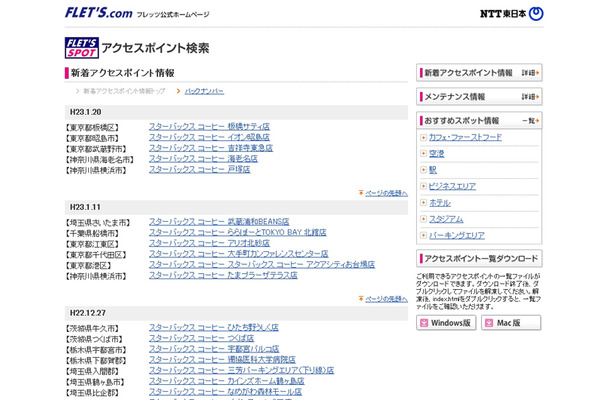610x400 pixels.
Task: Open スターバックス アリオ北砂店 link
Action: pos(209,243)
